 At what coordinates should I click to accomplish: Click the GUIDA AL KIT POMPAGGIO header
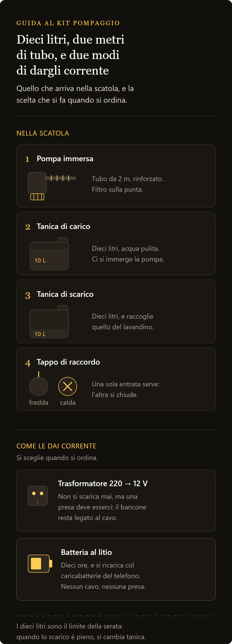(68, 23)
